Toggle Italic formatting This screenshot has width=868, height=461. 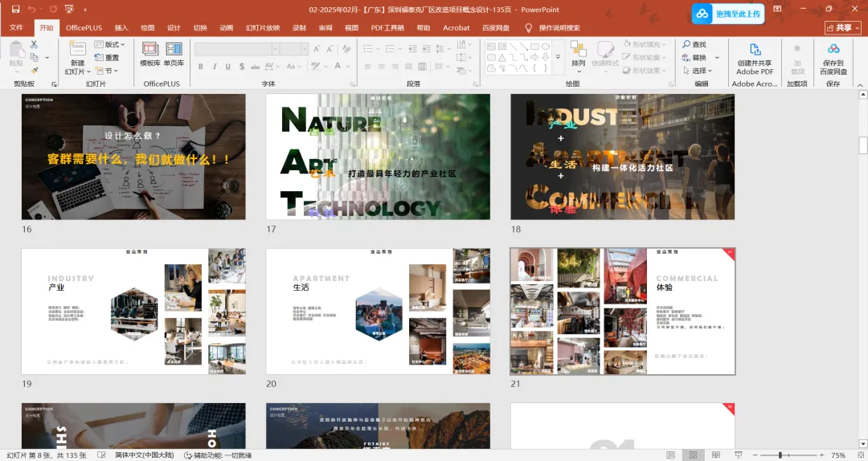tap(215, 67)
